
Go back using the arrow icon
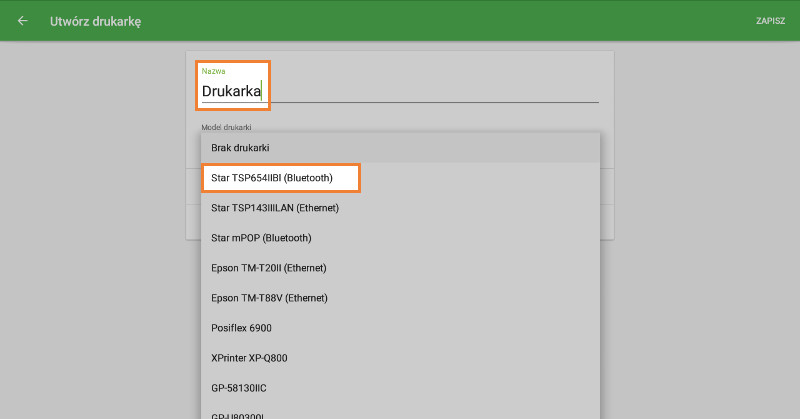[23, 21]
